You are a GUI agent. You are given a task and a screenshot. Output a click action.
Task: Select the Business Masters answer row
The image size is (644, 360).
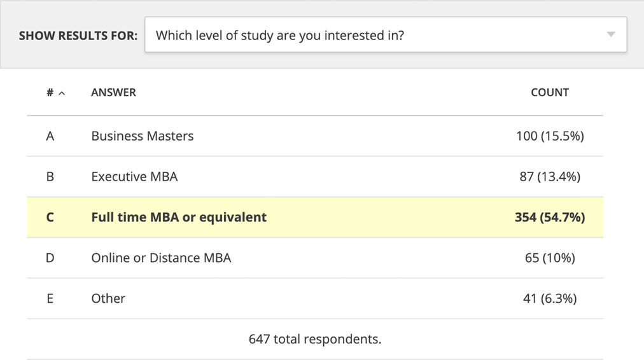(315, 136)
